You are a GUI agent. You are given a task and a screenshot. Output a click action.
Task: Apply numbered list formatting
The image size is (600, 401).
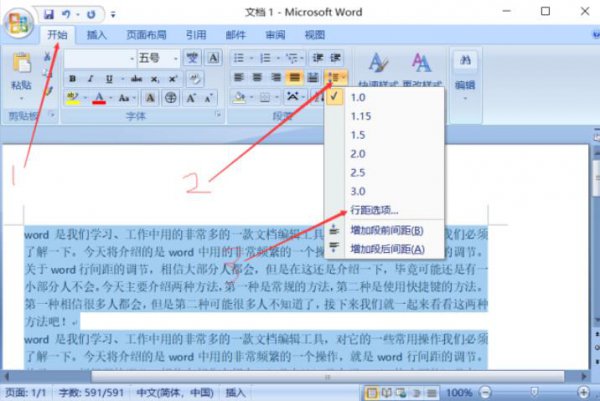coord(265,58)
